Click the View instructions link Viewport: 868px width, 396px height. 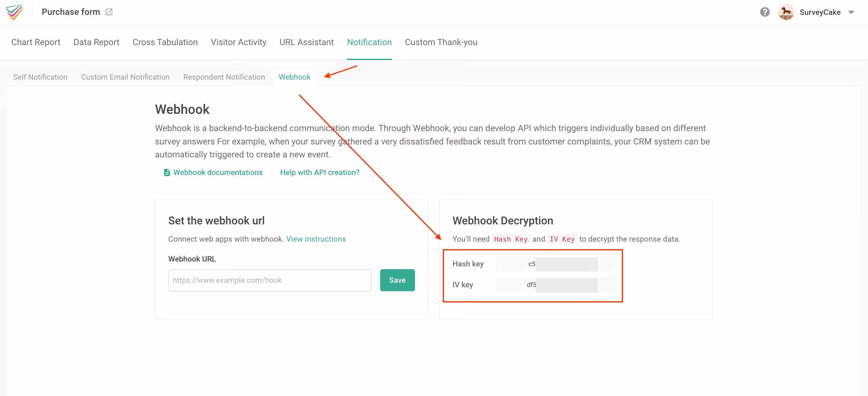316,239
